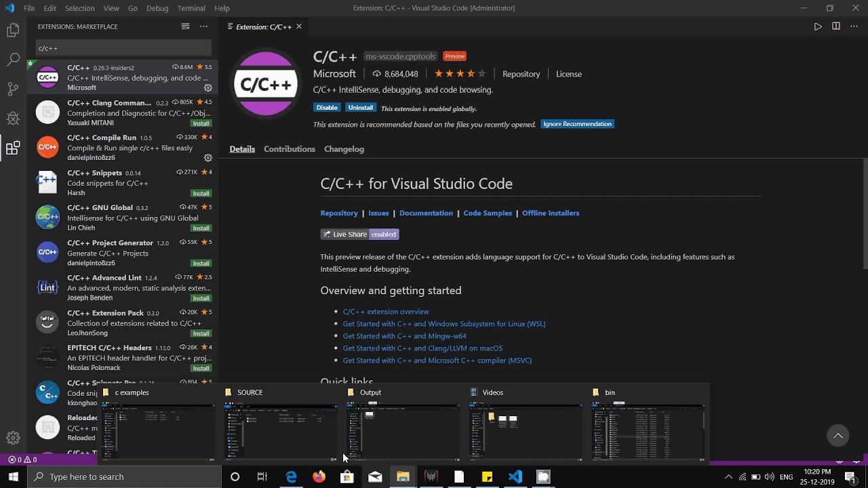
Task: Open volume control in system tray
Action: (769, 477)
